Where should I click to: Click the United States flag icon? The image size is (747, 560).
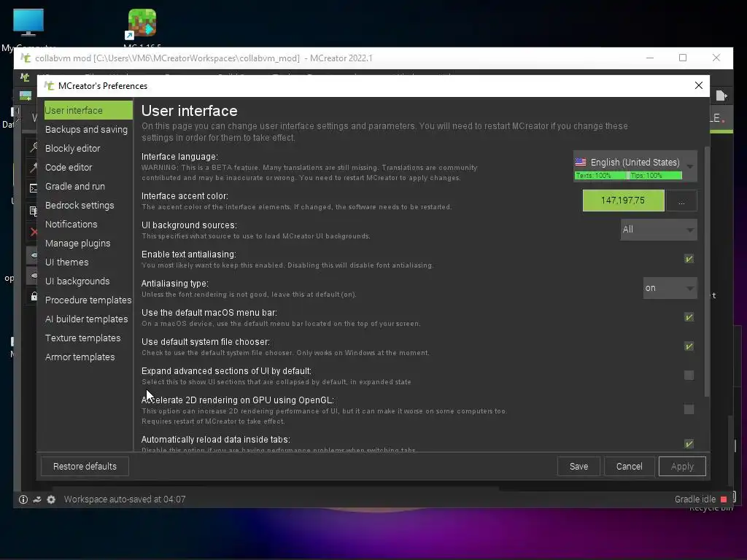pos(580,162)
